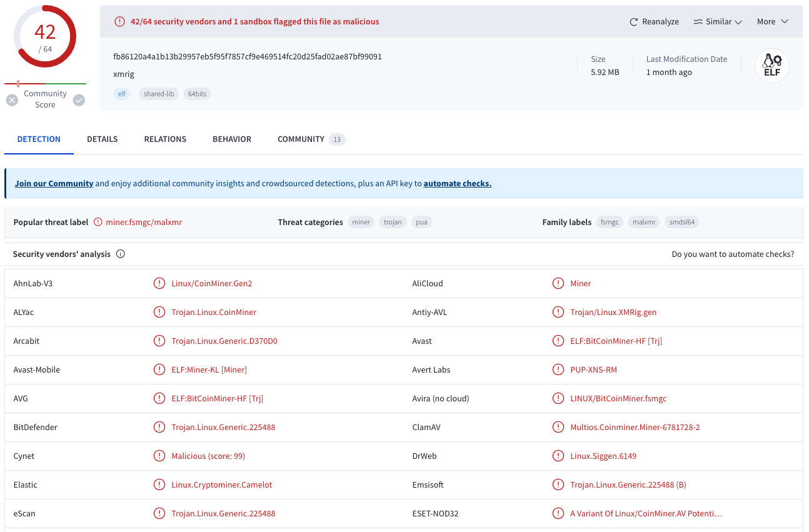This screenshot has height=532, width=809.
Task: Click the trojan threat category chip
Action: point(393,222)
